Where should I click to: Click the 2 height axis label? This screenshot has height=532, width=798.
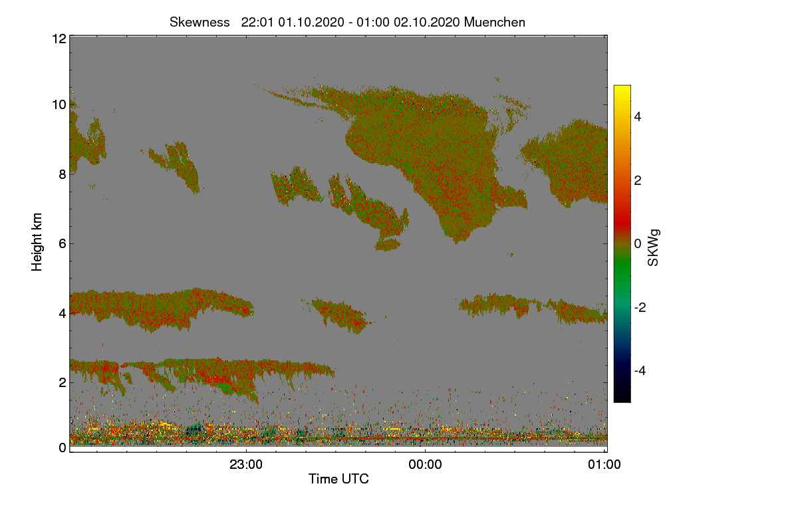tap(62, 382)
